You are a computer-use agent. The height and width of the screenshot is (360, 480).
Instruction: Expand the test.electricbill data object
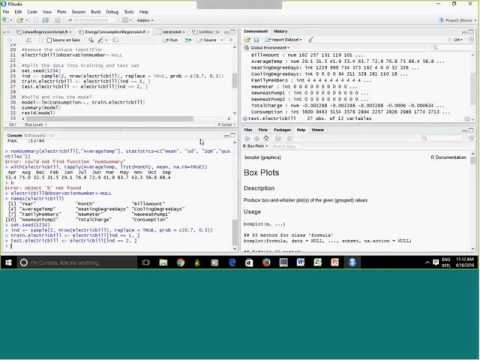point(245,119)
